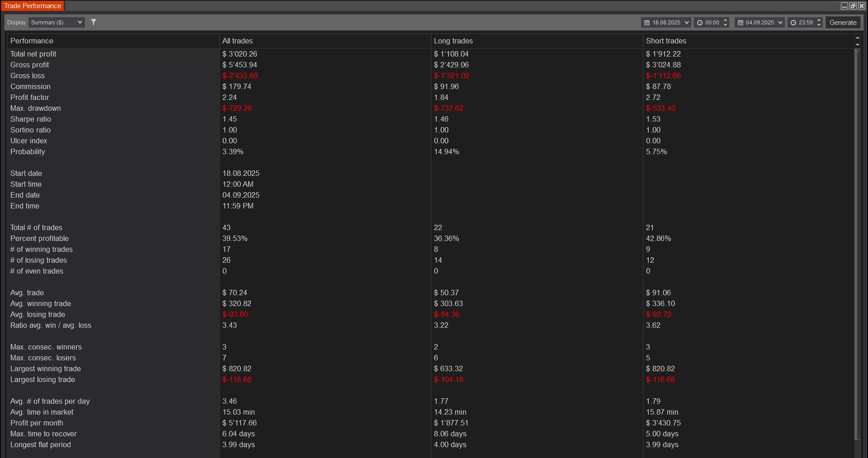
Task: Click the filter funnel icon
Action: pyautogui.click(x=94, y=22)
